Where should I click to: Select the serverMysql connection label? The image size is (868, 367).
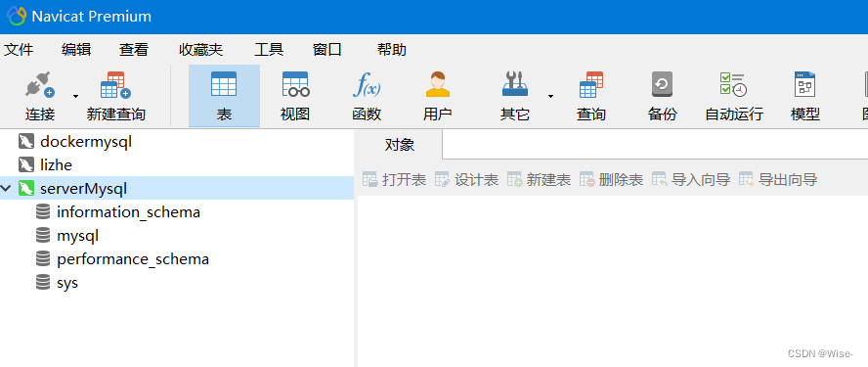[84, 189]
